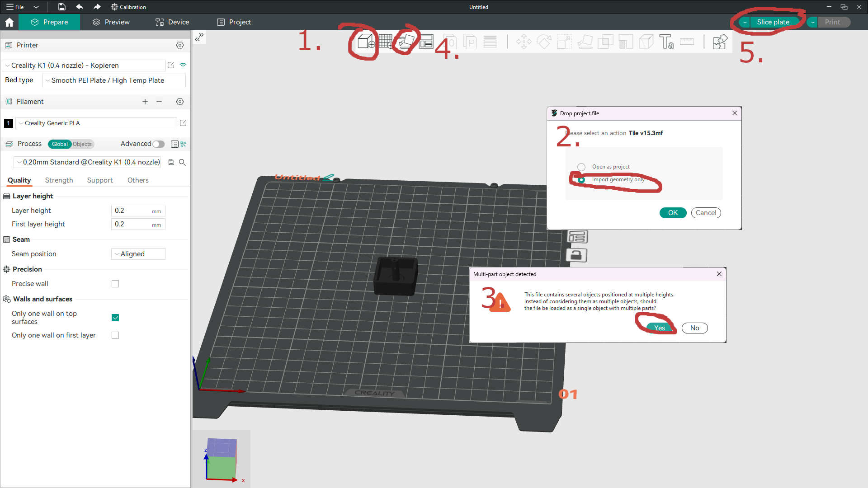Click Yes to load as single object
Viewport: 868px width, 488px height.
point(659,328)
